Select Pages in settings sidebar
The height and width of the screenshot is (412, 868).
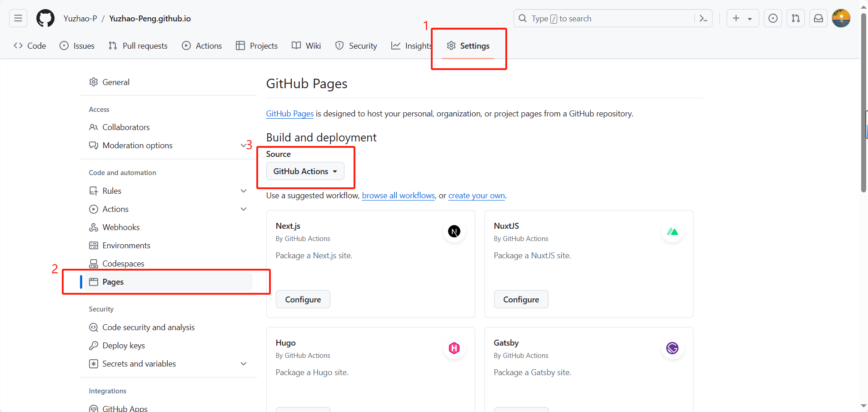tap(169, 282)
